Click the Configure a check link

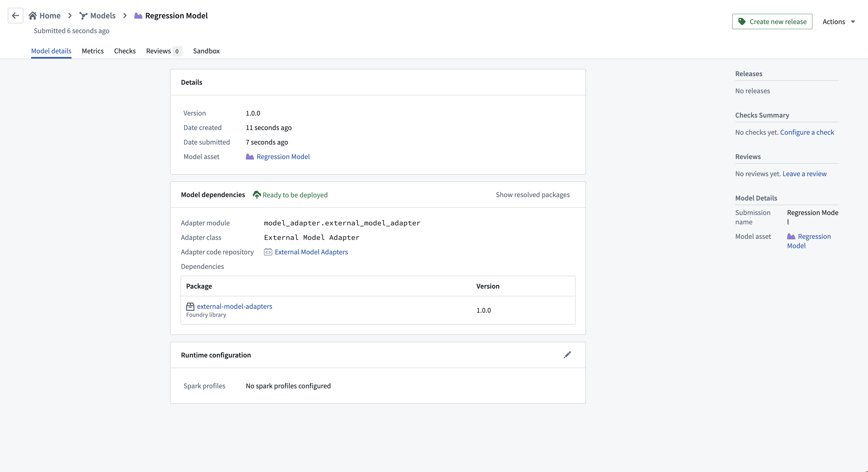click(x=807, y=132)
